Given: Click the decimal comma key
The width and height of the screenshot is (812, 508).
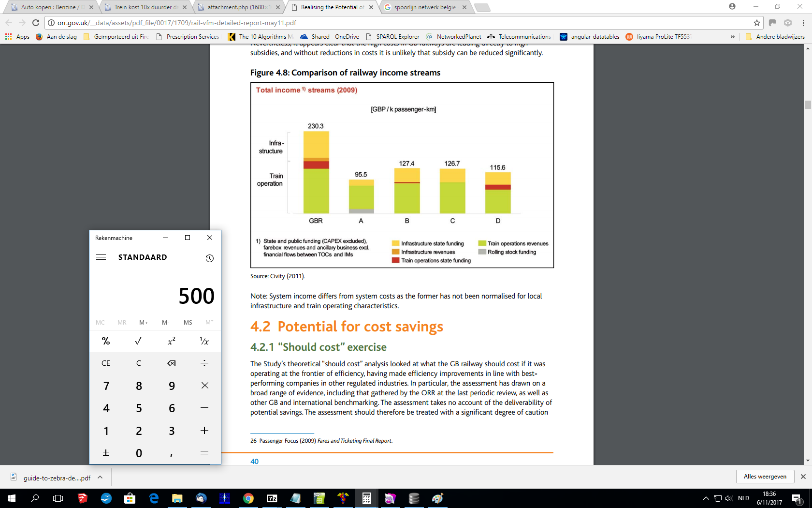Looking at the screenshot, I should click(x=172, y=453).
